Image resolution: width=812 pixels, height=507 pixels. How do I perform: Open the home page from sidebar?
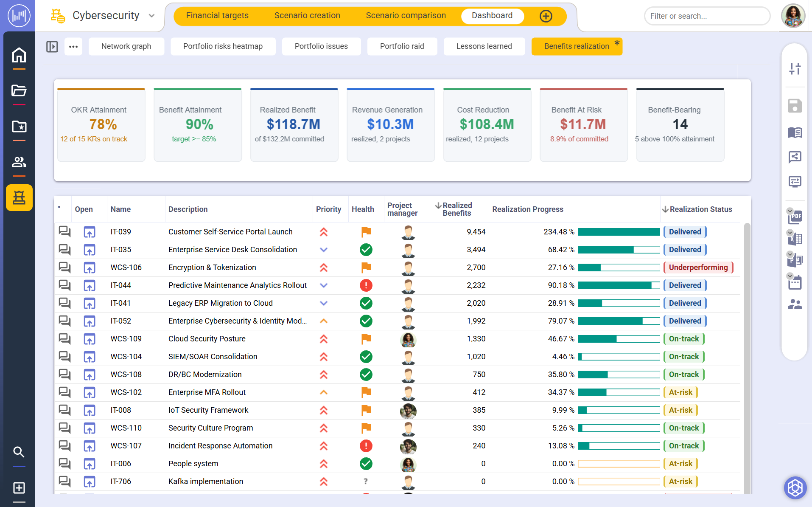[x=19, y=55]
